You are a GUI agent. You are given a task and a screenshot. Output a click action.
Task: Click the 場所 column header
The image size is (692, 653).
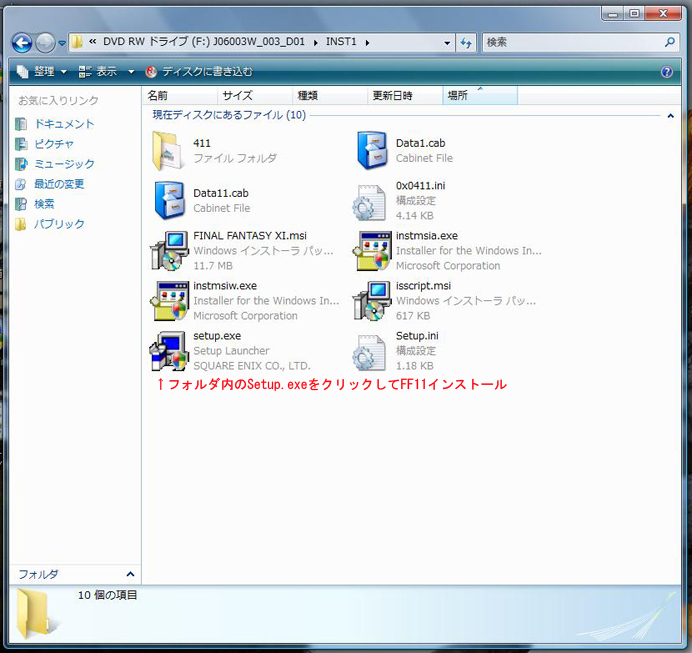coord(480,95)
